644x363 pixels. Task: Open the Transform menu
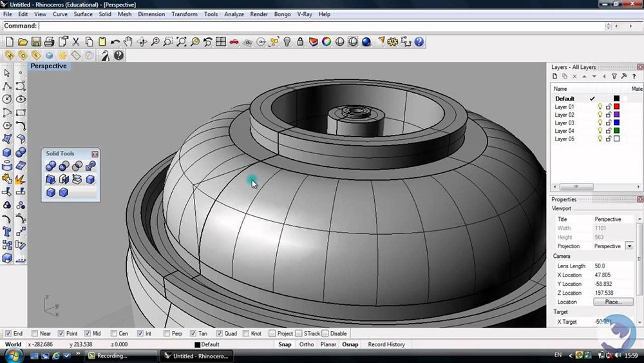[x=184, y=14]
